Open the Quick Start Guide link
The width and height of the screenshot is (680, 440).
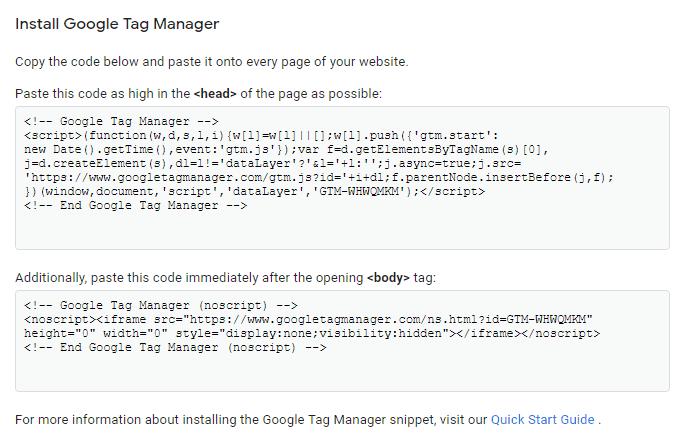pyautogui.click(x=542, y=419)
